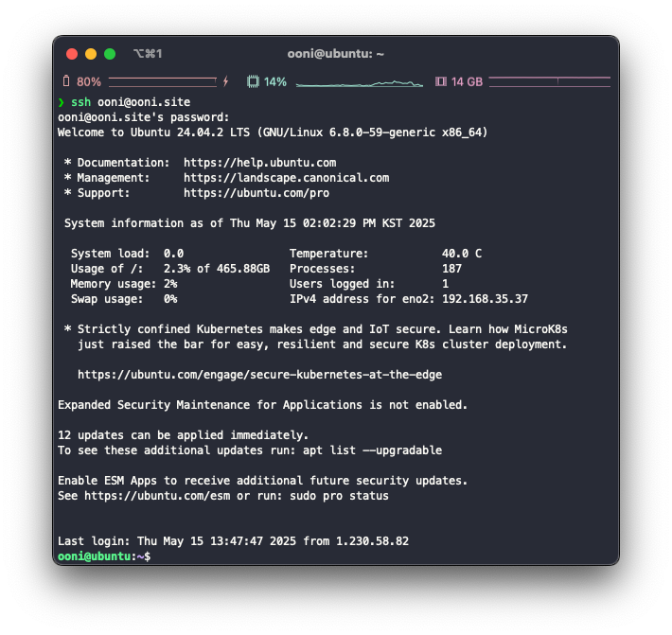Open the https://help.ubuntu.com link
The image size is (672, 635).
[x=259, y=163]
